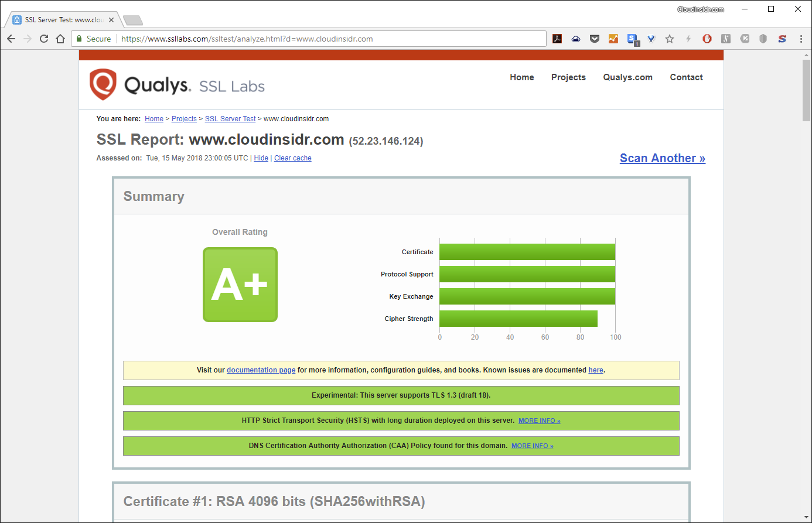Click the Scan Another link
This screenshot has width=812, height=523.
pos(662,158)
